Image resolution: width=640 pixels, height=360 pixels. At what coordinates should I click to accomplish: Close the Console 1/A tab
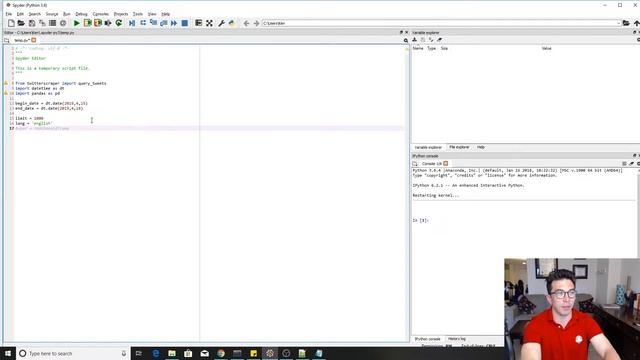pos(446,163)
